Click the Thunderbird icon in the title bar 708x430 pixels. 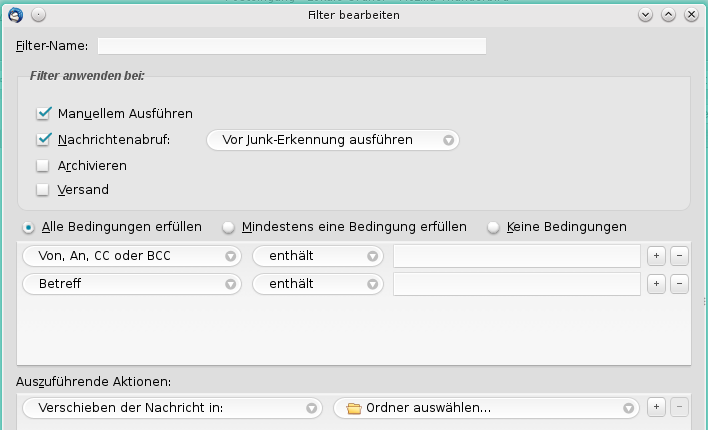(x=15, y=15)
